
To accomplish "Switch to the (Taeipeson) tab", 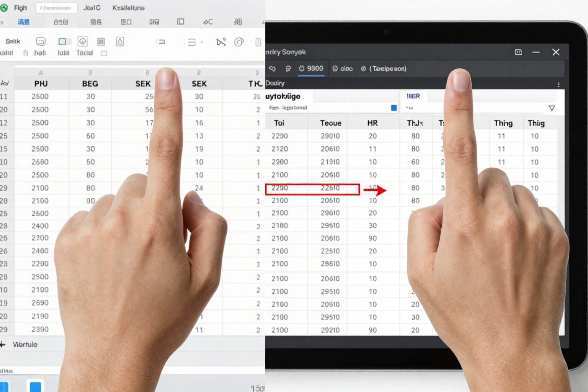I will click(384, 69).
